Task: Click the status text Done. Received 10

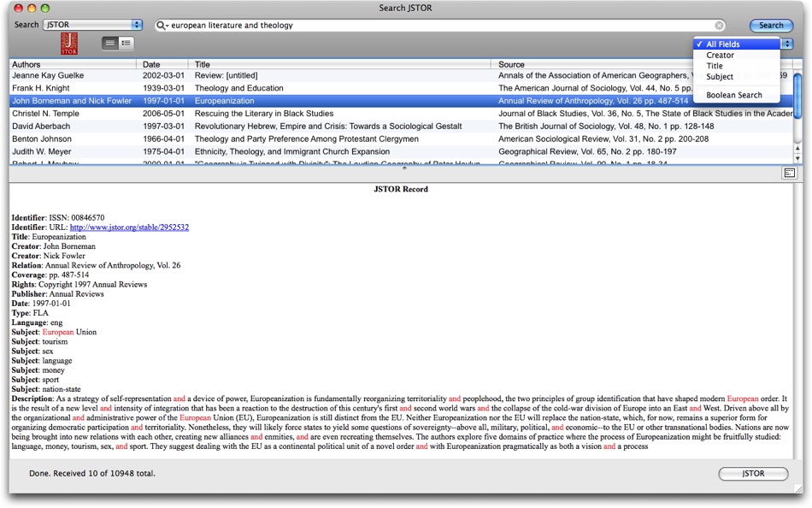Action: click(x=92, y=473)
